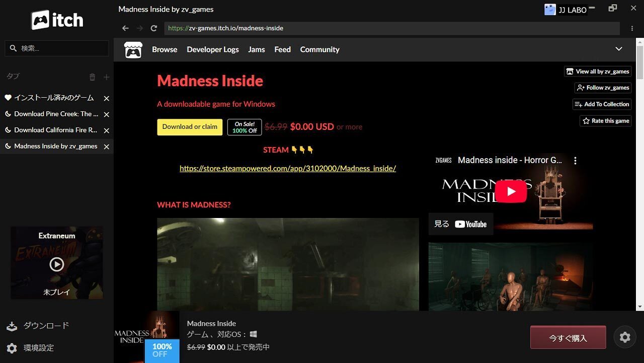Click the URL address bar
This screenshot has height=363, width=644.
coord(392,28)
